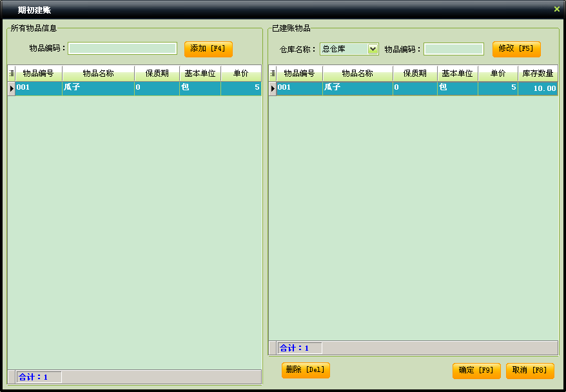Open right table column chooser icon

tap(273, 73)
